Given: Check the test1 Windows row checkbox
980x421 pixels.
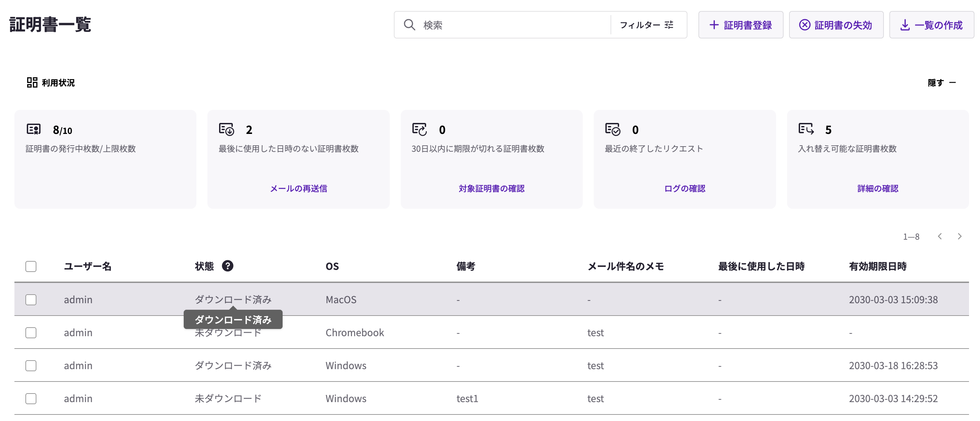Looking at the screenshot, I should tap(31, 399).
